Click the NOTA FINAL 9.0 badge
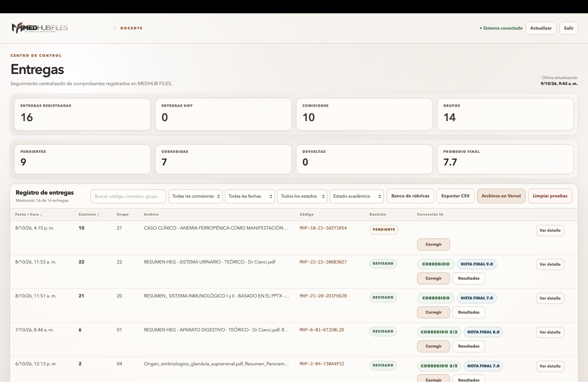Image resolution: width=588 pixels, height=382 pixels. 477,264
